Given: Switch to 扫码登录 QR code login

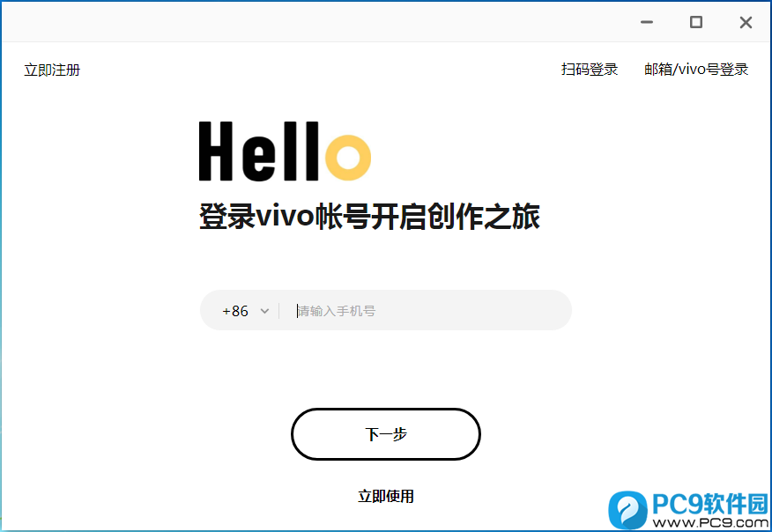Looking at the screenshot, I should click(x=590, y=70).
